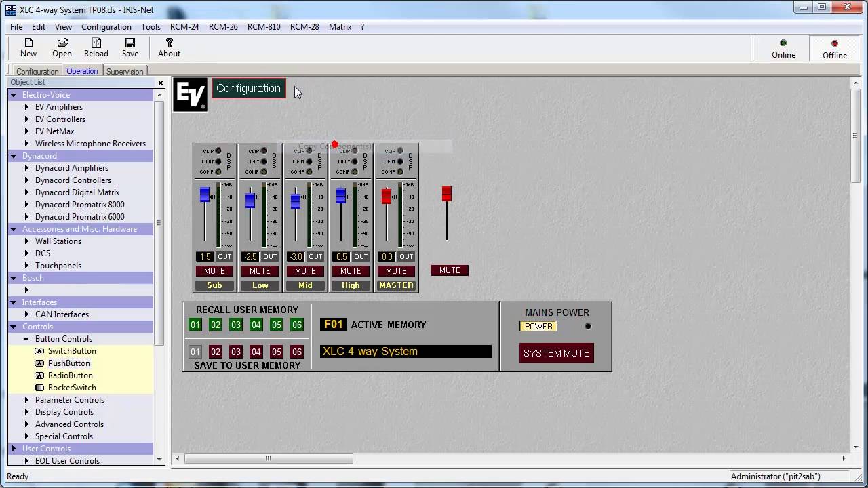The width and height of the screenshot is (868, 488).
Task: Save to user memory 02
Action: point(216,352)
